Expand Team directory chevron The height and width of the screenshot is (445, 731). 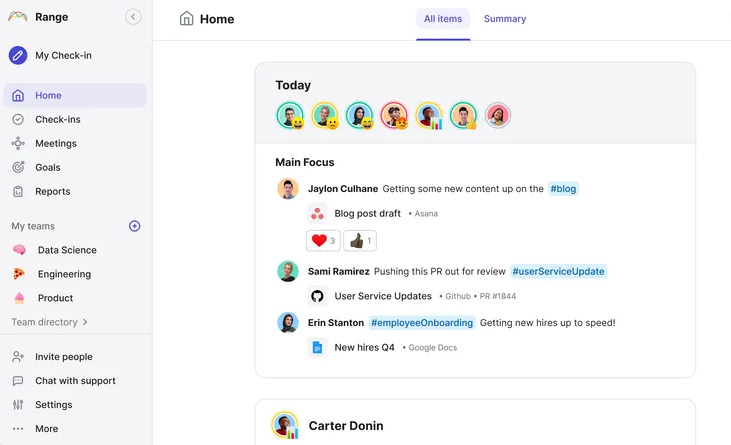[x=85, y=322]
